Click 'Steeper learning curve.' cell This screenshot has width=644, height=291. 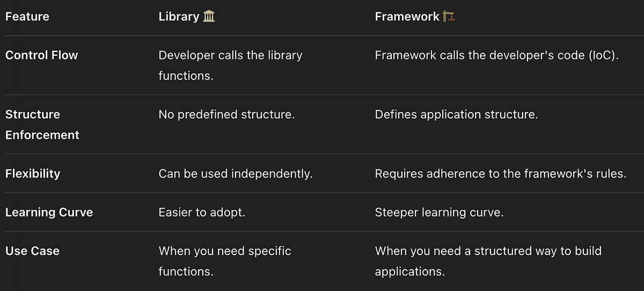tap(439, 212)
